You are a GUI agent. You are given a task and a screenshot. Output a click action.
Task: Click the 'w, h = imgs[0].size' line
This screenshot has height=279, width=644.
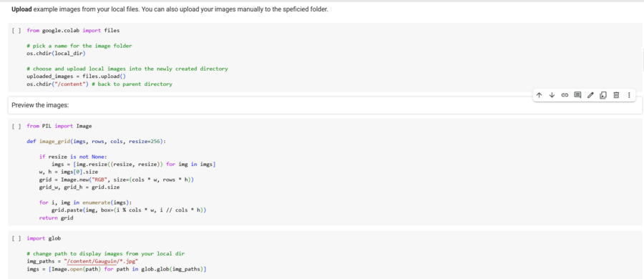[x=69, y=172]
